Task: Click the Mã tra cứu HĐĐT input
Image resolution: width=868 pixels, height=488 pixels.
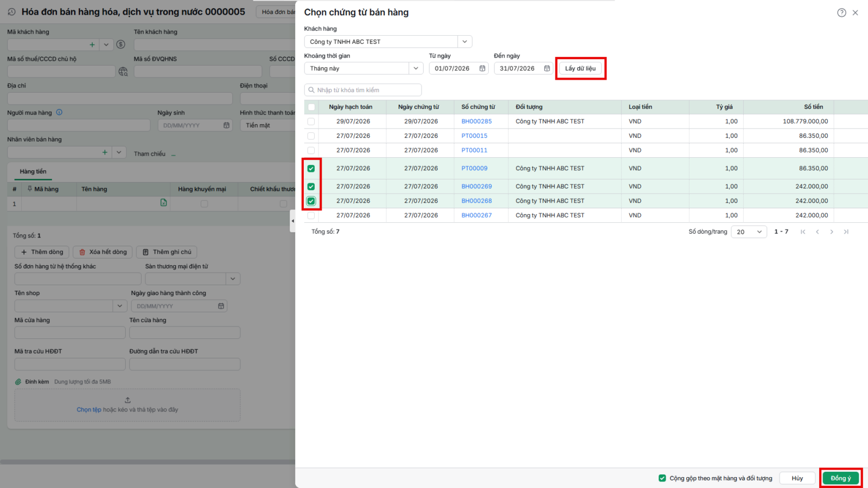Action: click(70, 364)
